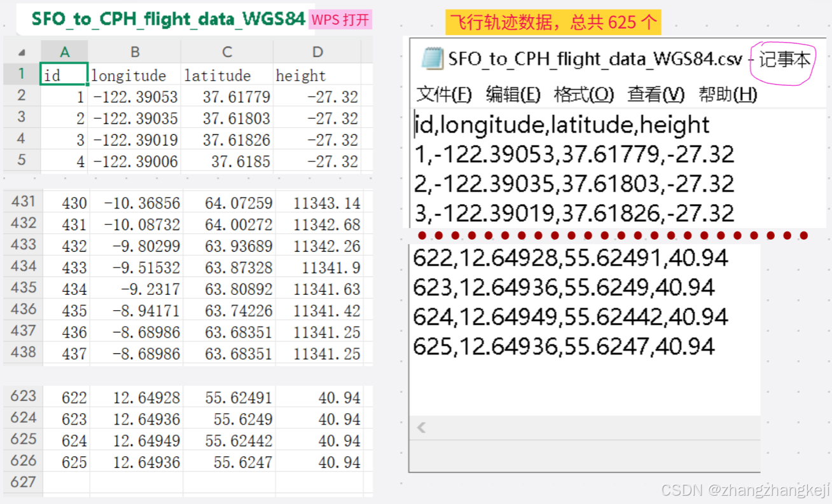
Task: Click Notepad line starting with 2,-122.39035
Action: [x=574, y=184]
